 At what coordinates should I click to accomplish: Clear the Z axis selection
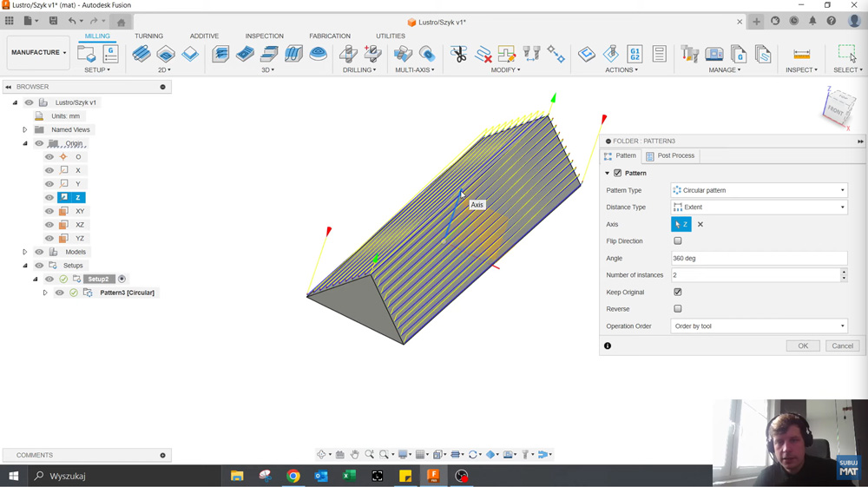700,224
